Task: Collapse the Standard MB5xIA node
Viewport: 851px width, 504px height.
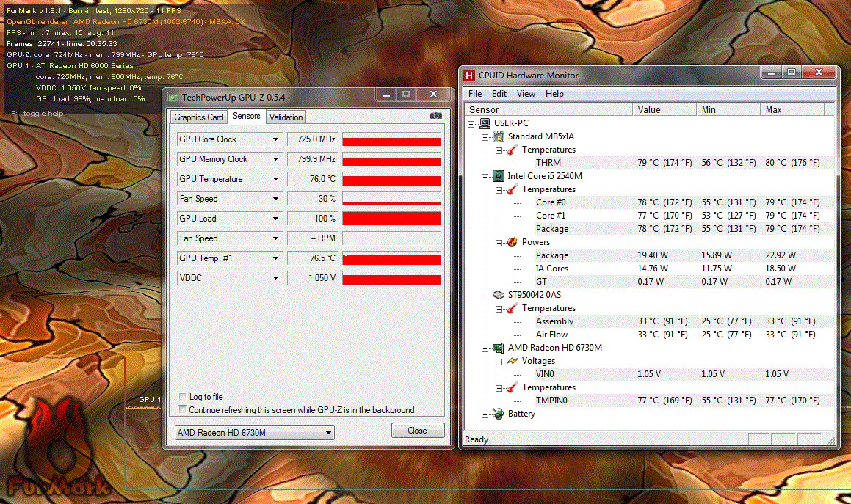Action: pyautogui.click(x=485, y=137)
